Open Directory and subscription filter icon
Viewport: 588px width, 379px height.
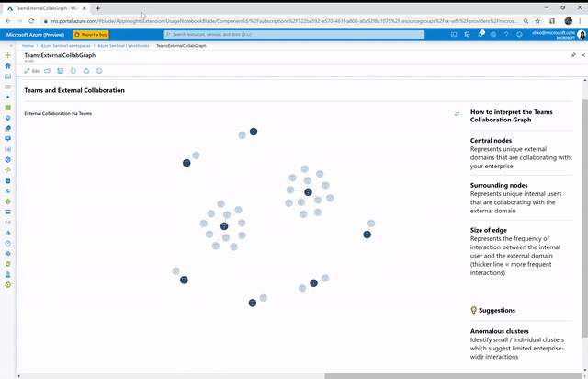(x=467, y=35)
